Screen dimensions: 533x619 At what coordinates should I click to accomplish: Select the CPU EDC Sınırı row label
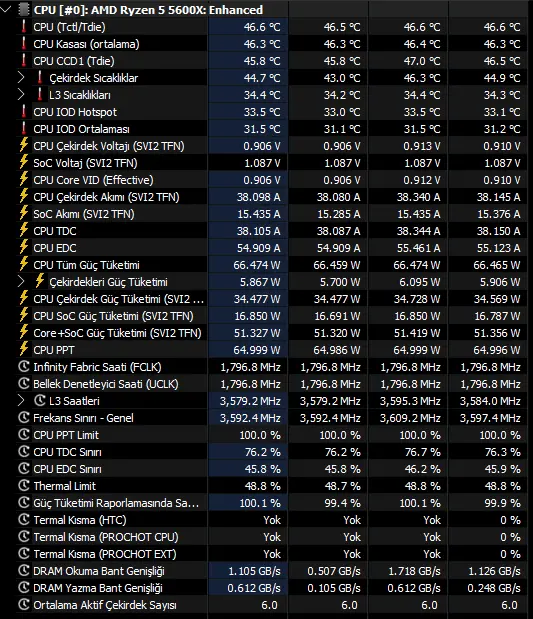(67, 469)
